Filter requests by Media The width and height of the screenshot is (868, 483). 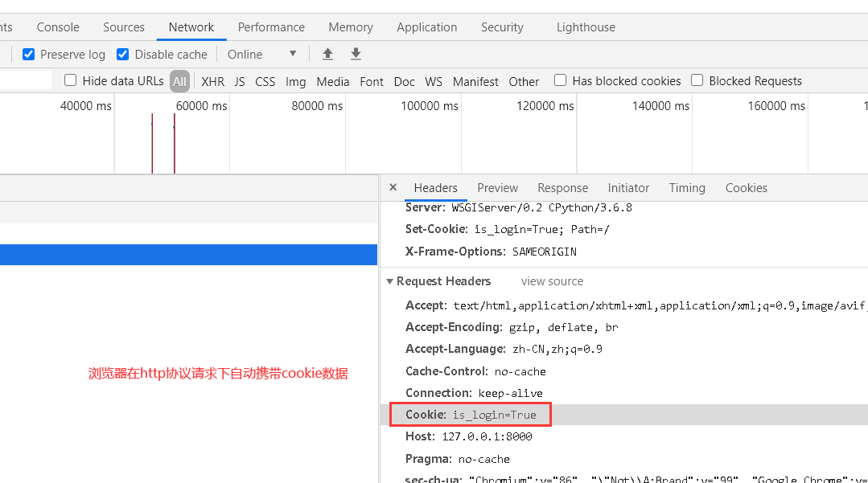(x=333, y=81)
